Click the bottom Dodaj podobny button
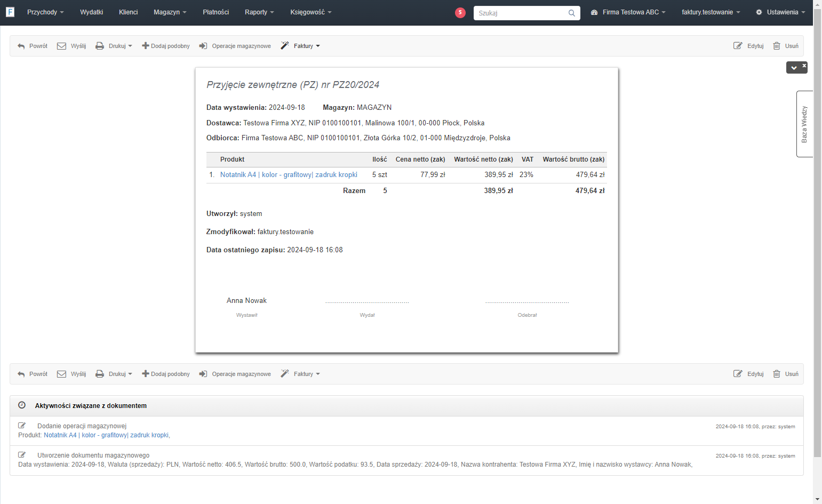Image resolution: width=822 pixels, height=504 pixels. [166, 374]
